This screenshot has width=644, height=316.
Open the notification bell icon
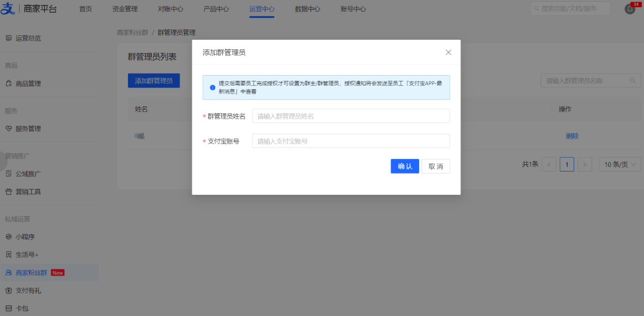[629, 9]
